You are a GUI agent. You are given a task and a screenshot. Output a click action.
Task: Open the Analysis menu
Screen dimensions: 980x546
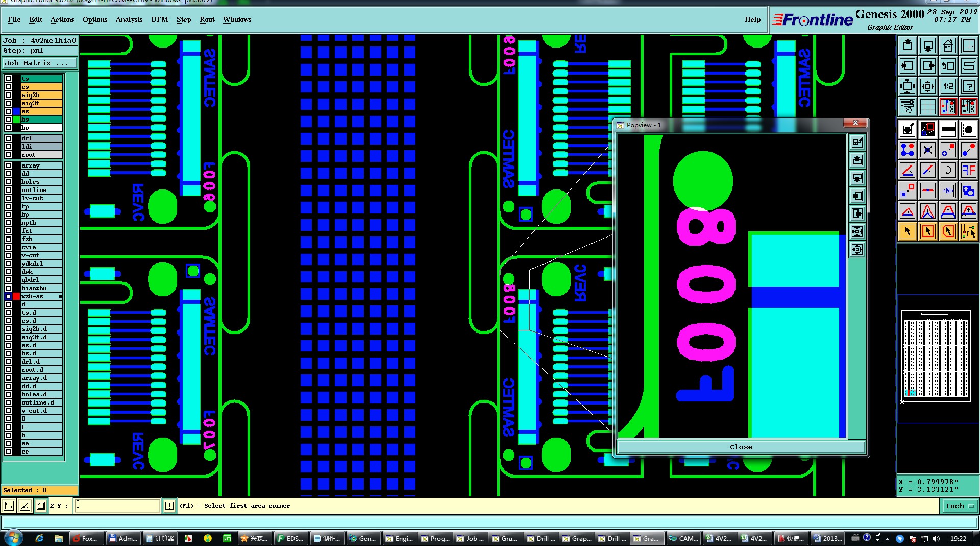coord(129,19)
